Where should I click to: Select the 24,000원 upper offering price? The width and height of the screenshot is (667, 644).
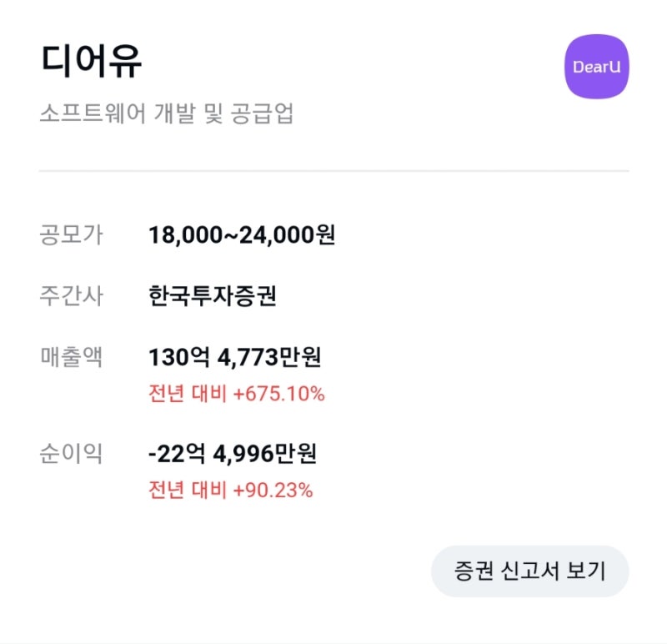click(x=287, y=235)
